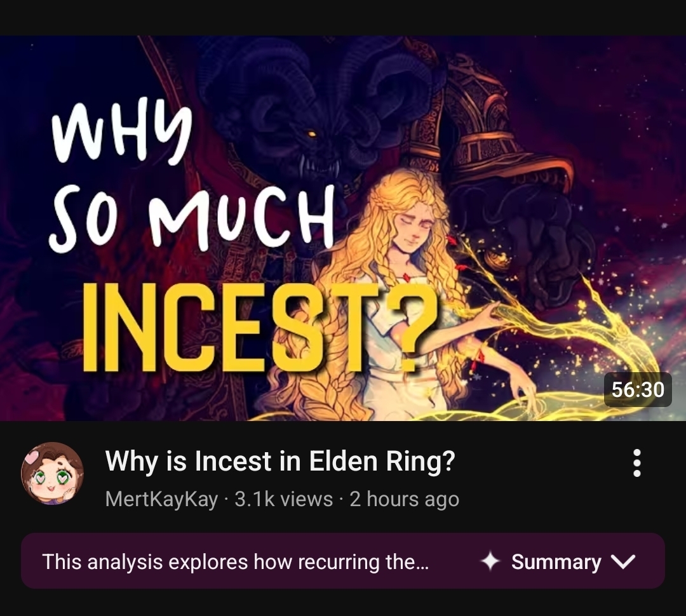Image resolution: width=686 pixels, height=616 pixels.
Task: Click the 3.1k views text
Action: pyautogui.click(x=283, y=499)
